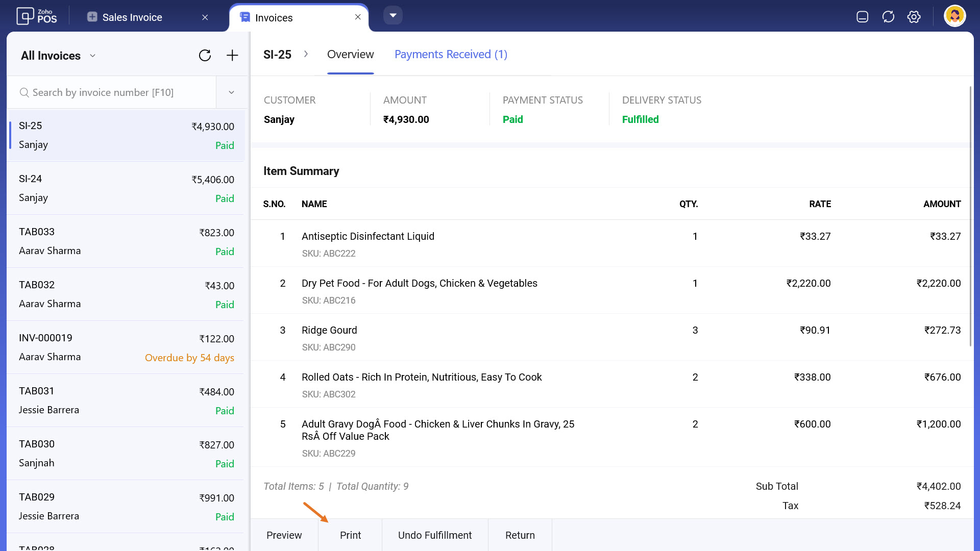Click the Sales Invoice tab plus icon
Image resolution: width=980 pixels, height=551 pixels.
coord(92,17)
